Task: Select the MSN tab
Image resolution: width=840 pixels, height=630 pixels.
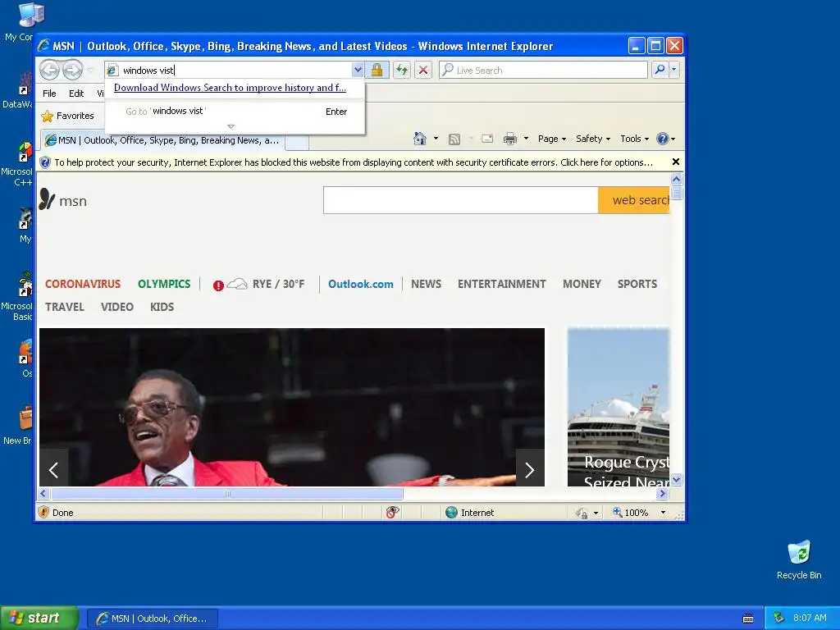Action: tap(162, 140)
